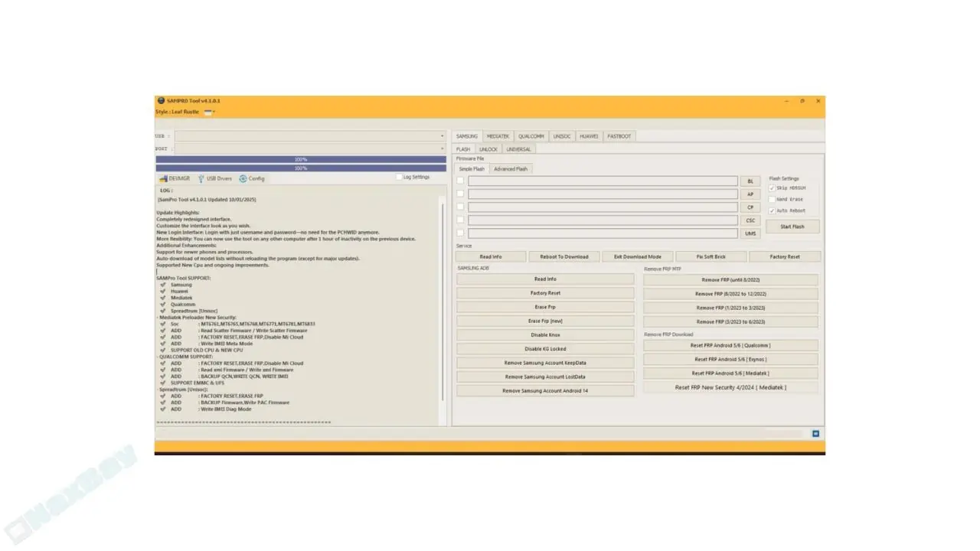Image resolution: width=980 pixels, height=551 pixels.
Task: Toggle the Skip HDSSUM checkbox
Action: [x=772, y=188]
